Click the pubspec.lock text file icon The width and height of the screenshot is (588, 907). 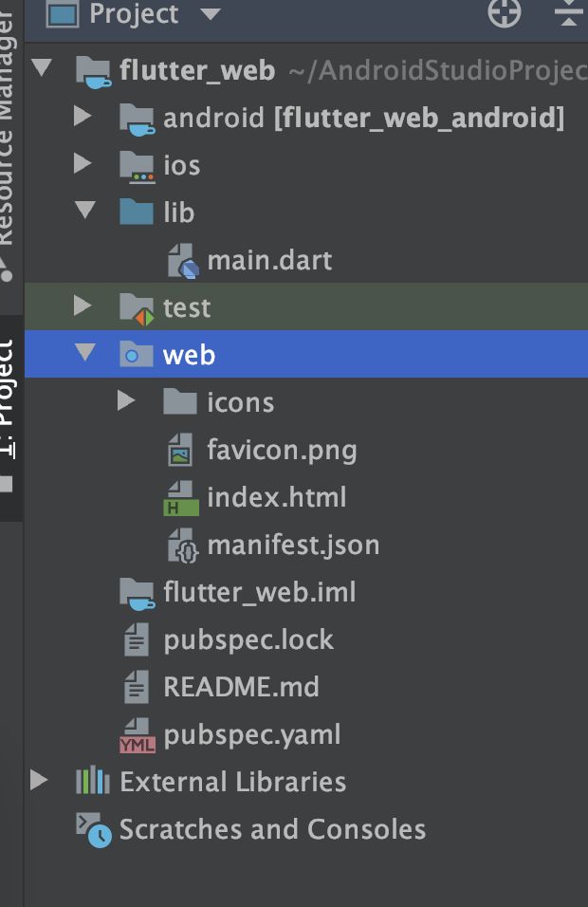(137, 639)
